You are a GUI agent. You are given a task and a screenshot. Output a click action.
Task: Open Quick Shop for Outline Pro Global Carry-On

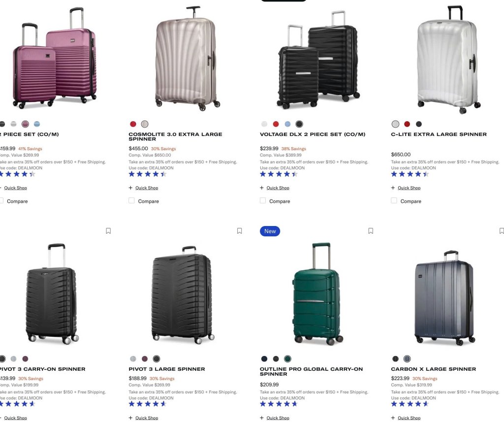point(278,418)
